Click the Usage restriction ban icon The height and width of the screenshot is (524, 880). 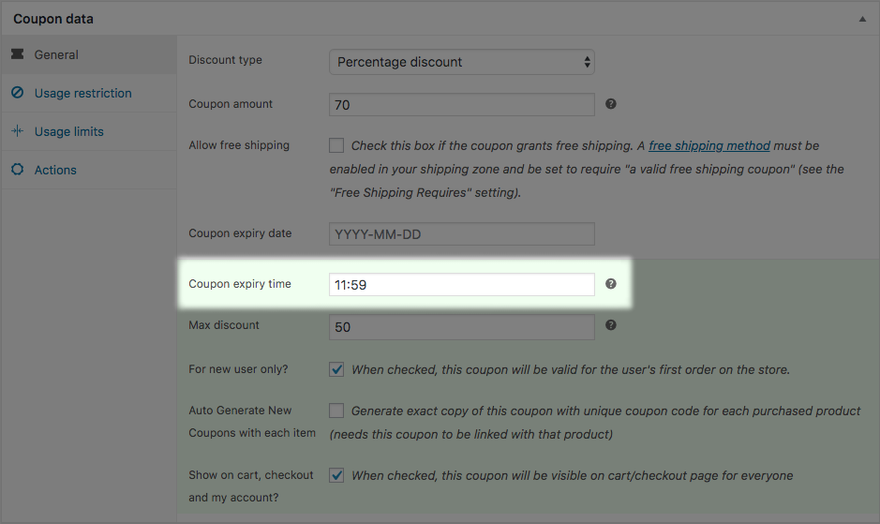coord(17,93)
